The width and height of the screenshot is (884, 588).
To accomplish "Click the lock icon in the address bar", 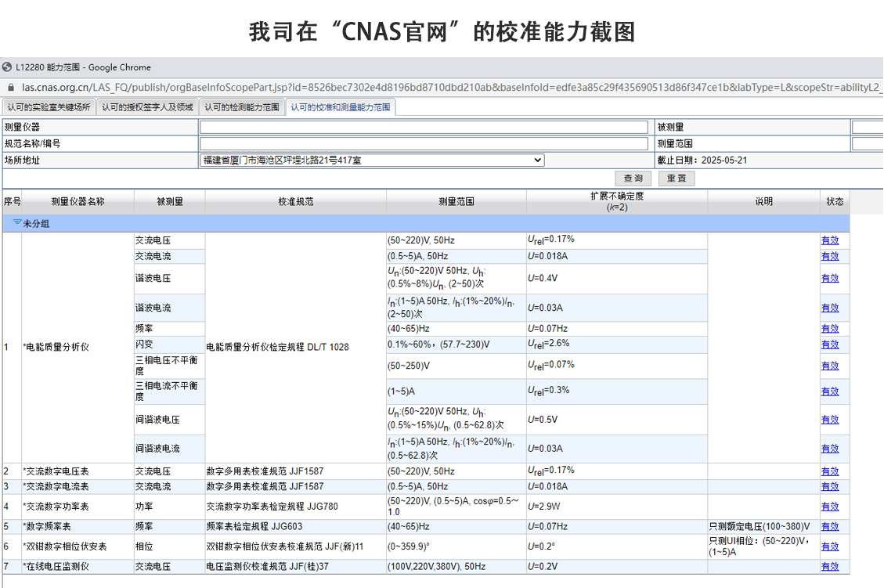I will click(9, 88).
